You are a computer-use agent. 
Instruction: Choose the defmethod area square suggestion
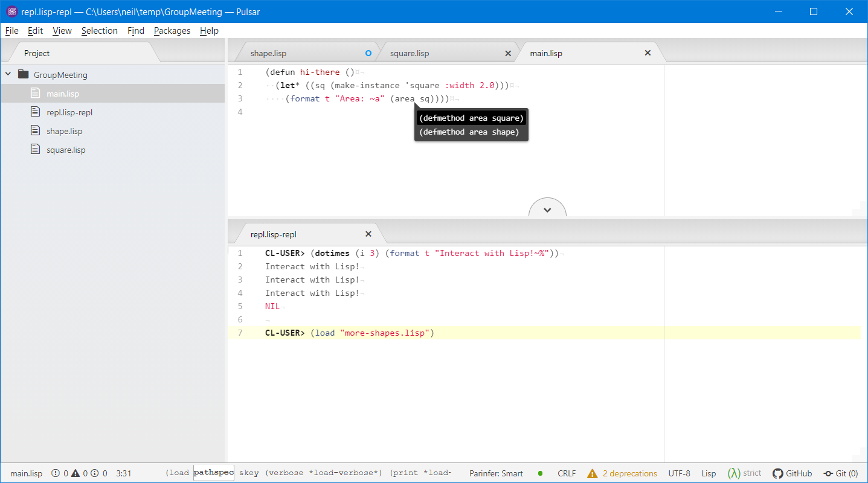471,118
